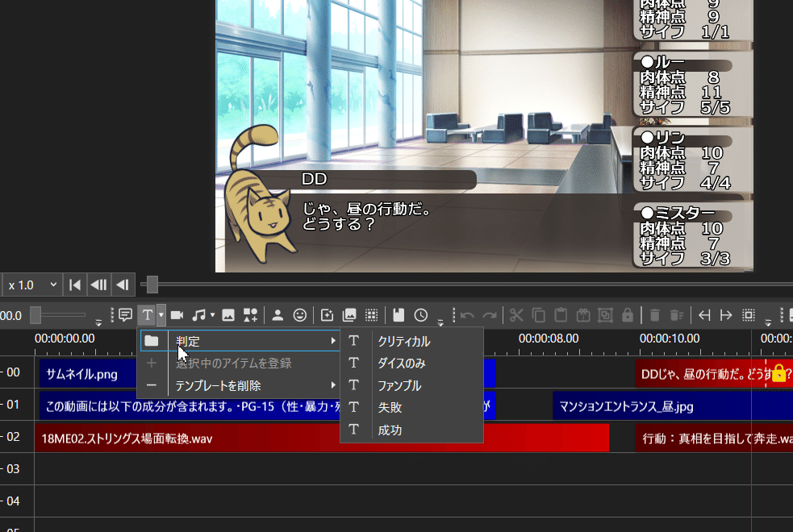Click the bookmark toolbar icon
This screenshot has height=532, width=793.
(x=399, y=315)
